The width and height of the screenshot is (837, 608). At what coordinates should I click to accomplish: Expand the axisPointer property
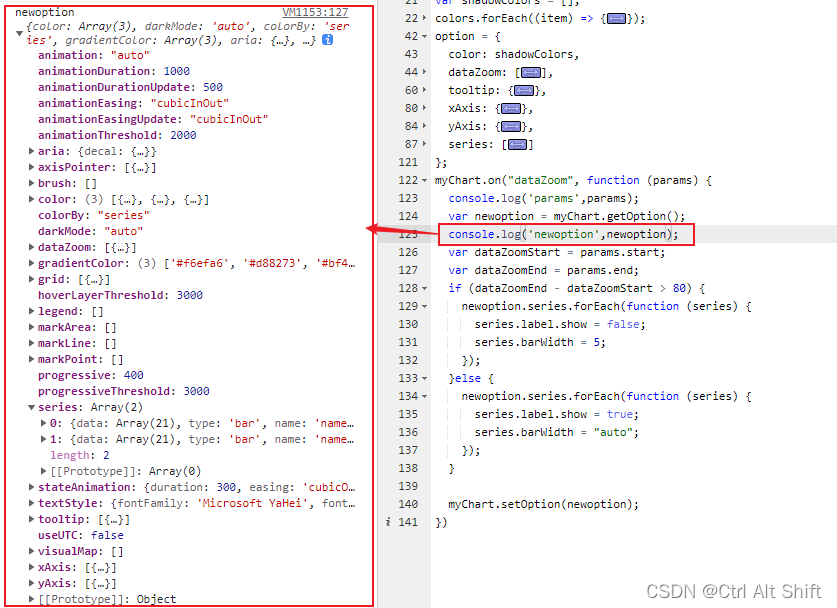(x=31, y=167)
